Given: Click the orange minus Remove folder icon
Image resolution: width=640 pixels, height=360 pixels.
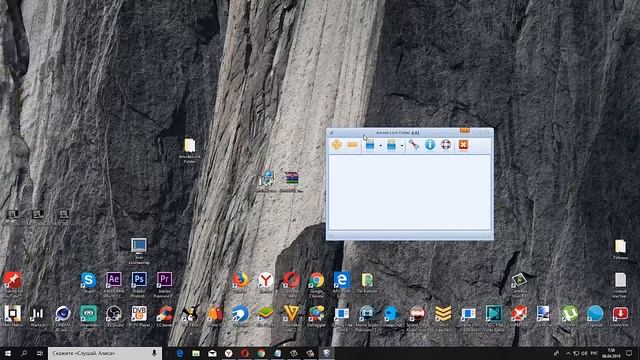Looking at the screenshot, I should 353,144.
